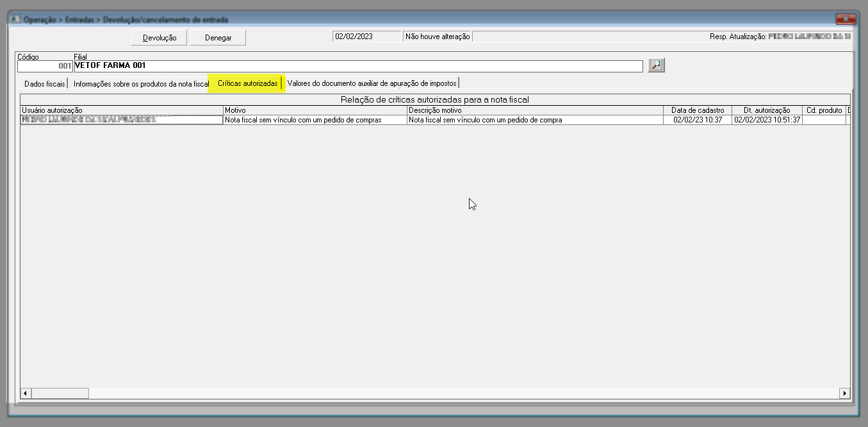
Task: Open Informações sobre os produtos da nota fiscal tab
Action: 142,84
